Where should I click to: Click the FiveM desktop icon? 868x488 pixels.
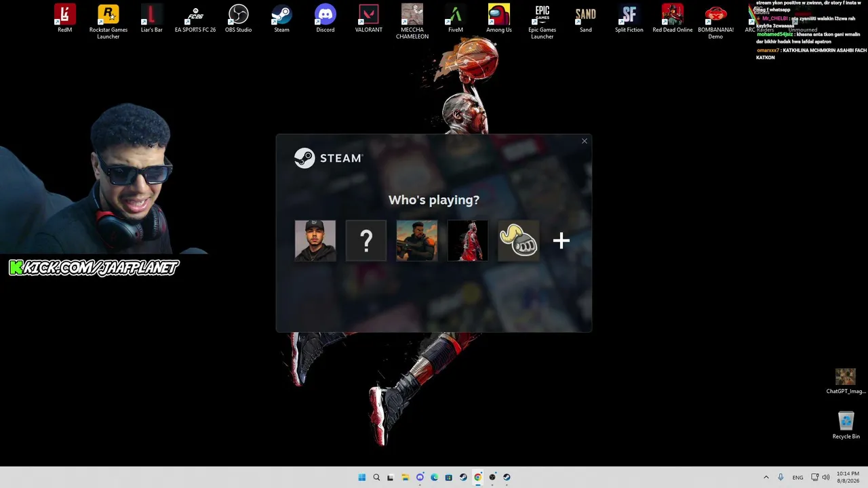coord(456,19)
